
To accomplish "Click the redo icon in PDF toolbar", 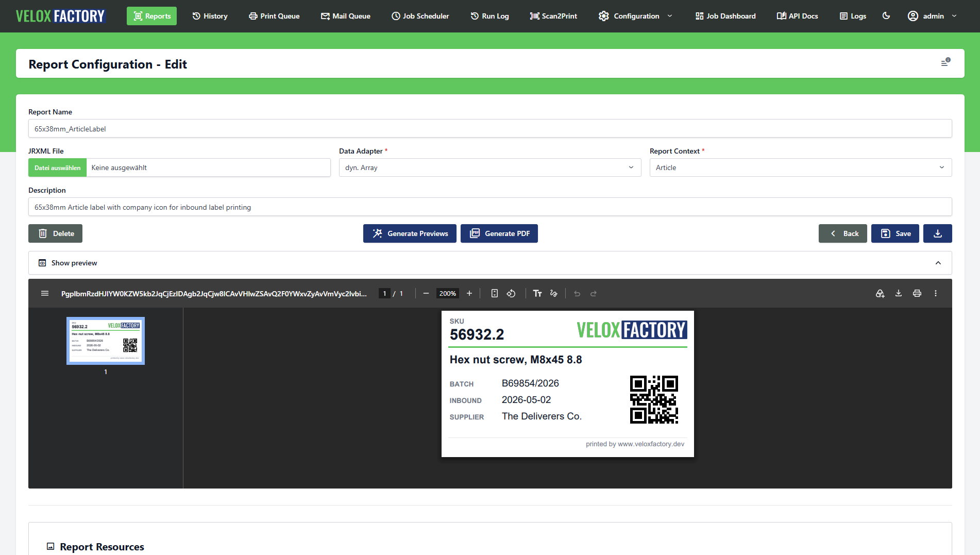I will [594, 293].
